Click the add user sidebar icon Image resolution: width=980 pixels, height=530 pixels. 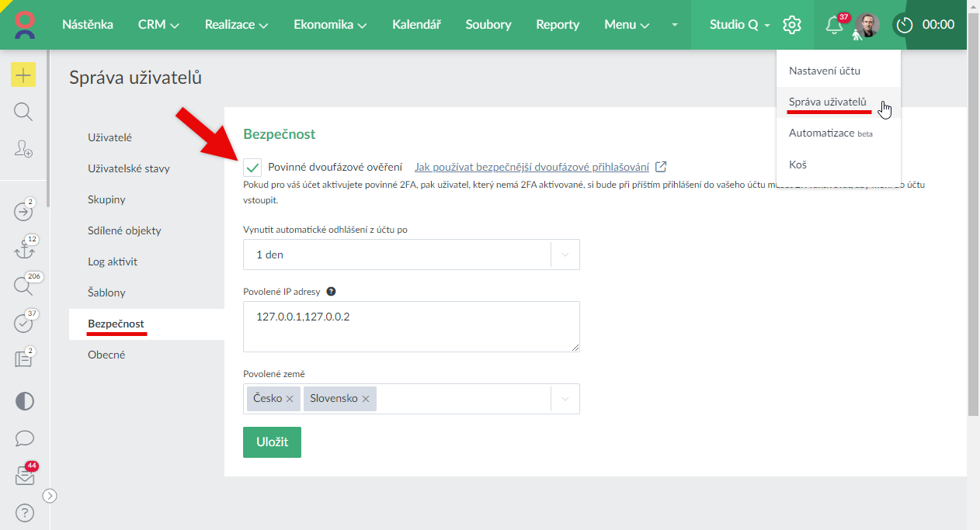23,150
